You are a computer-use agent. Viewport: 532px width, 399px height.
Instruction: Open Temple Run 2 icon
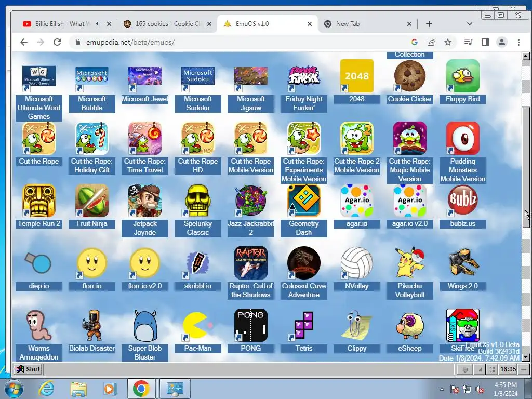[x=39, y=201]
